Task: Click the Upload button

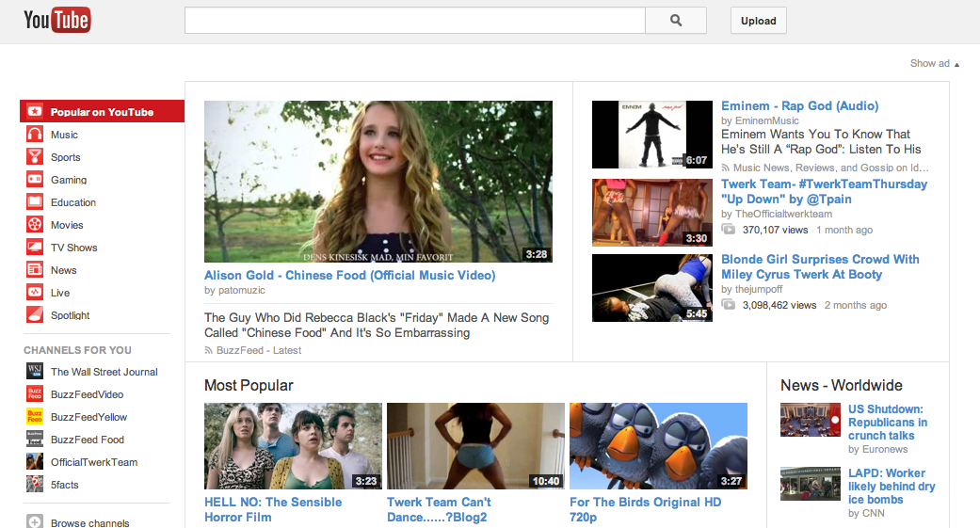Action: click(x=758, y=21)
